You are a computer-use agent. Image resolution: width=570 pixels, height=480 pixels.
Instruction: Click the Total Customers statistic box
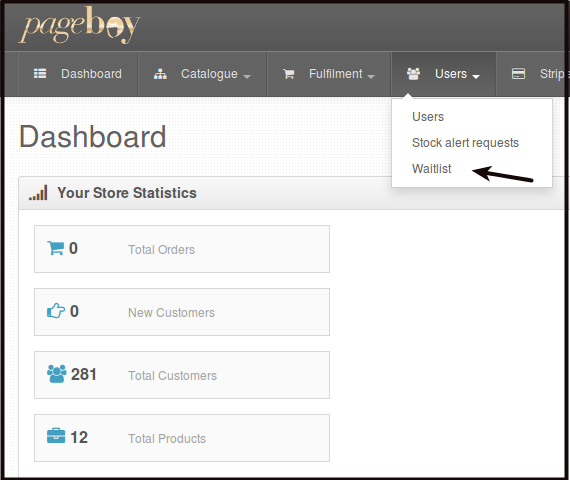tap(182, 375)
